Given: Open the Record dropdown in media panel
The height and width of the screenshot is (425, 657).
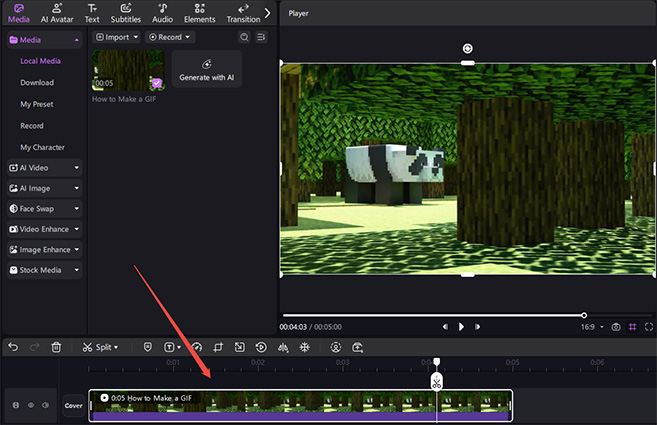Looking at the screenshot, I should pos(170,37).
